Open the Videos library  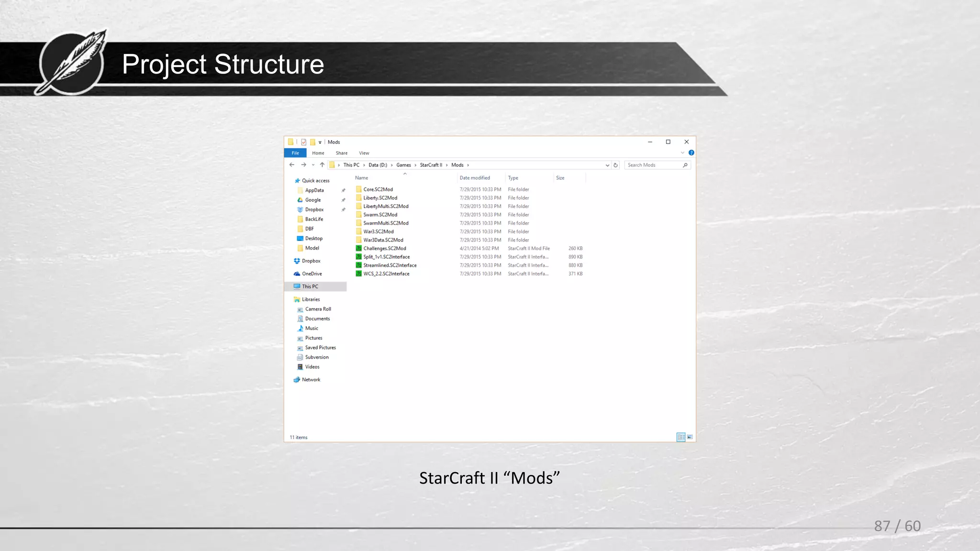tap(312, 367)
